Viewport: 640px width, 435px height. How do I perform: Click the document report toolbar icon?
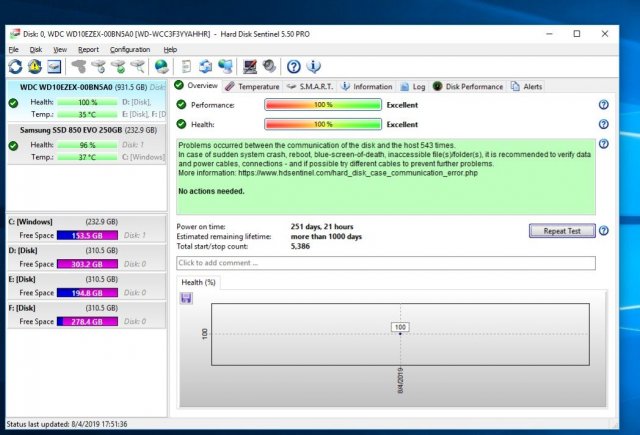point(186,66)
